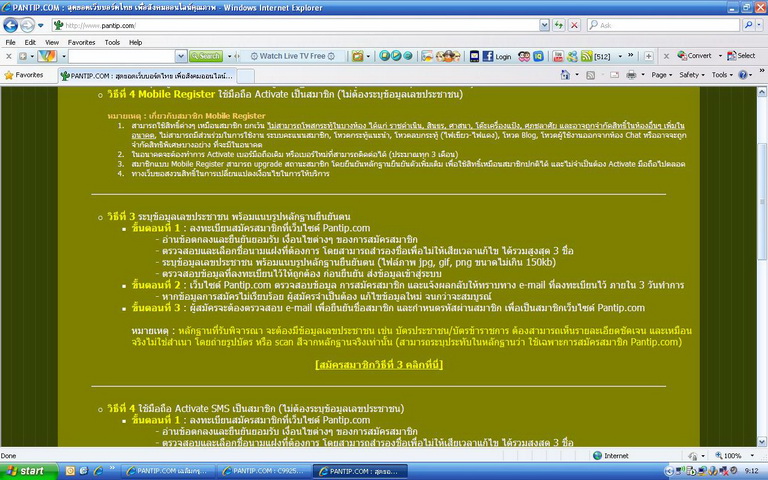Screen dimensions: 768x480
Task: Click the messenger people icon
Action: pos(572,56)
